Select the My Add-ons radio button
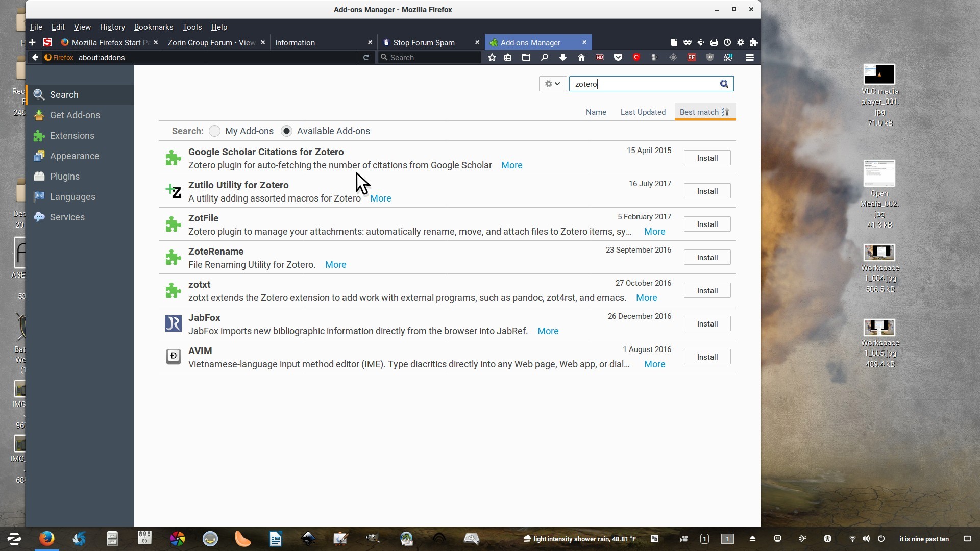The height and width of the screenshot is (551, 980). click(x=215, y=131)
